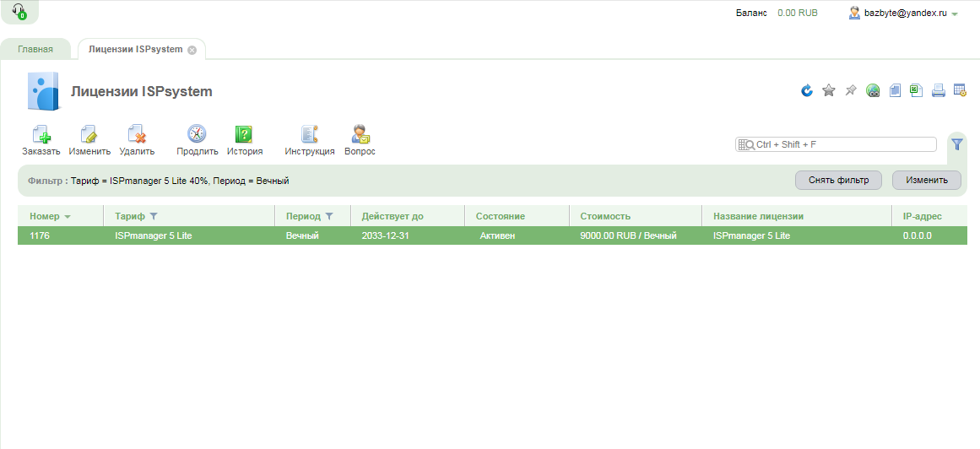This screenshot has height=449, width=980.
Task: Open История for the license
Action: coord(245,140)
